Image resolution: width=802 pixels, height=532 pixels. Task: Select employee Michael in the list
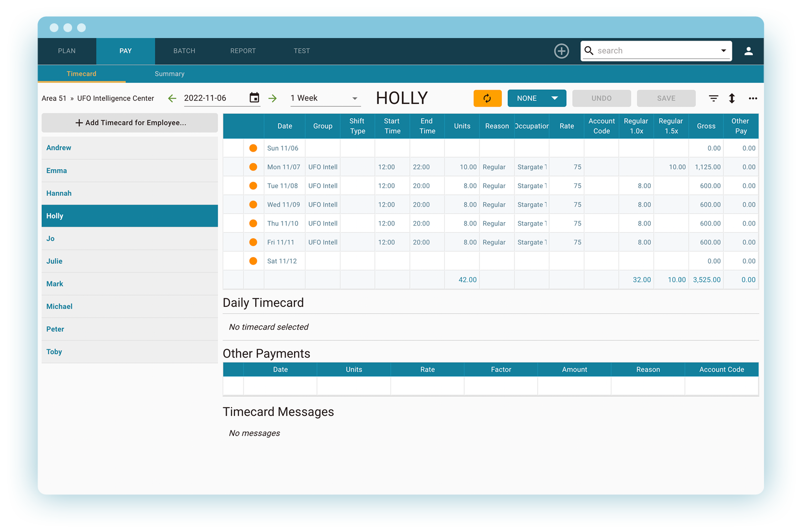click(59, 306)
